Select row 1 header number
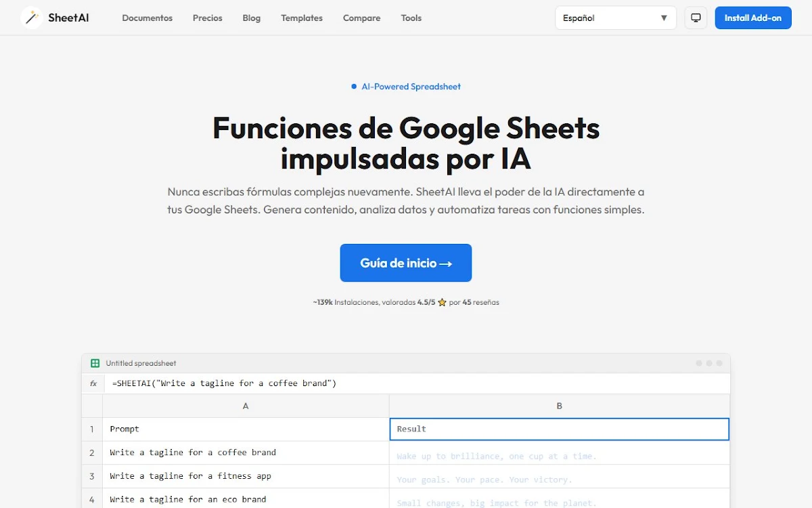The image size is (812, 508). click(x=92, y=429)
